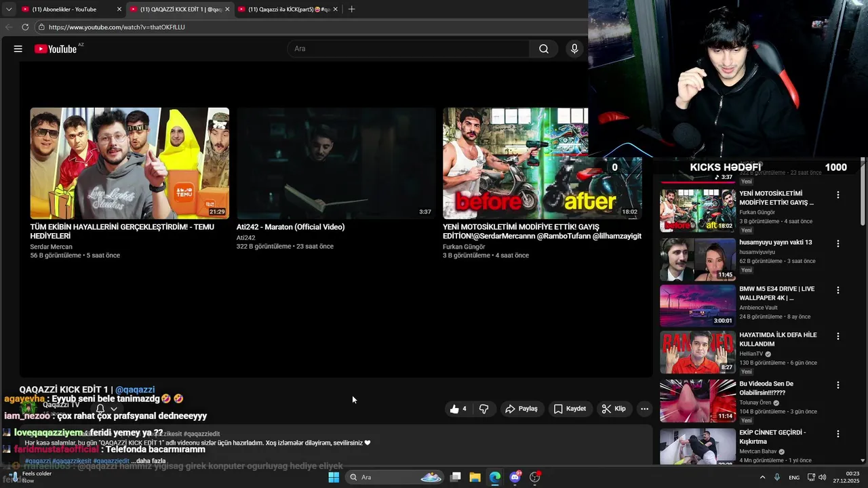The width and height of the screenshot is (868, 488).
Task: Open the OBS icon on the taskbar
Action: 535,477
